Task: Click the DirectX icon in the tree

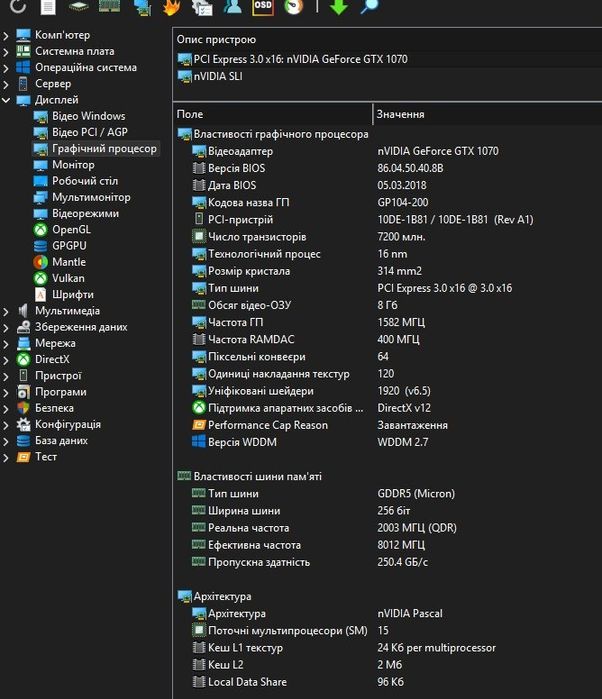Action: pos(24,359)
